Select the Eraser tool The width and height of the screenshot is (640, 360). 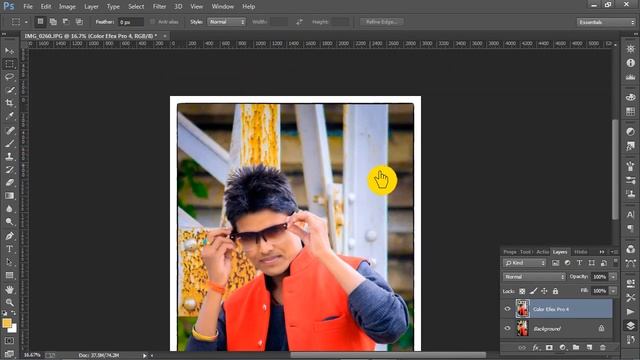click(9, 182)
